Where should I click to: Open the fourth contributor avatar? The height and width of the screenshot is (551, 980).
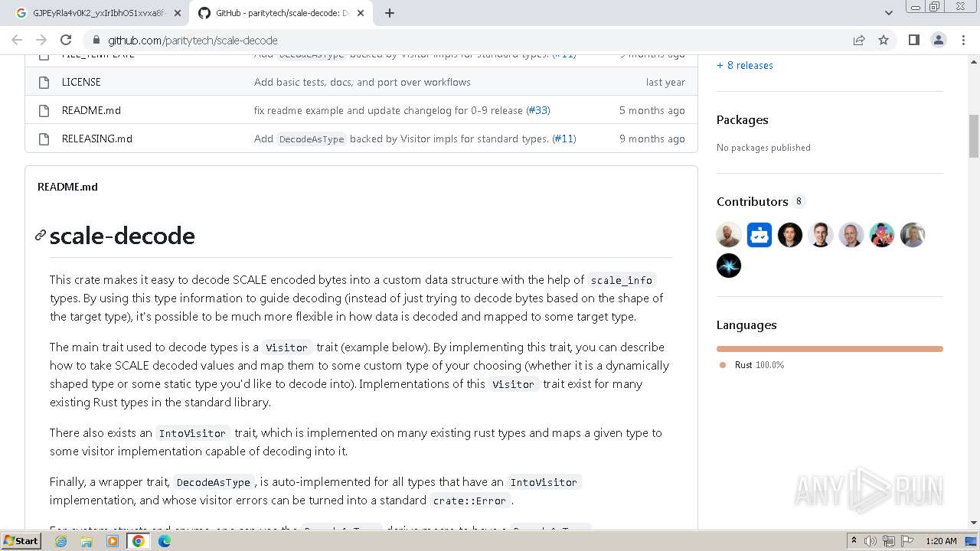(821, 235)
